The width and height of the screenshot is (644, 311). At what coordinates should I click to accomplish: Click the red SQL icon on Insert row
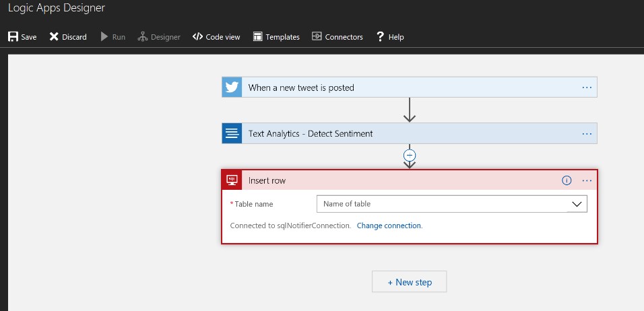coord(232,180)
